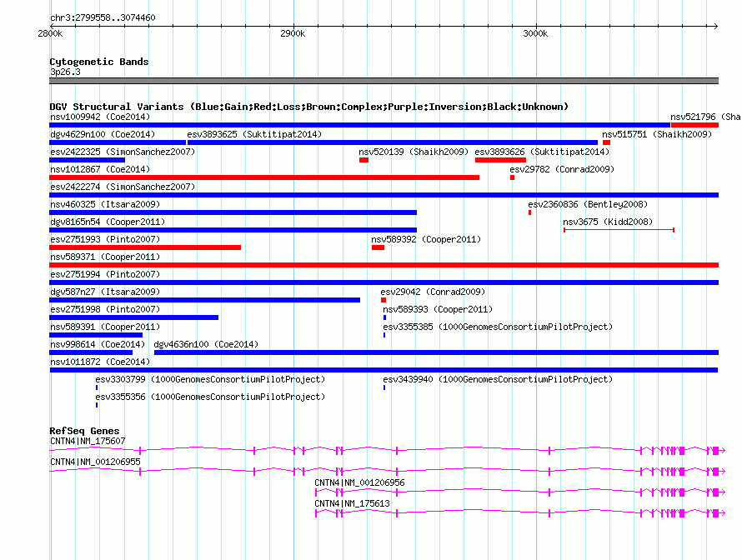
Task: Click the esv2422325 (SimonSanchez2007) label
Action: (x=123, y=152)
